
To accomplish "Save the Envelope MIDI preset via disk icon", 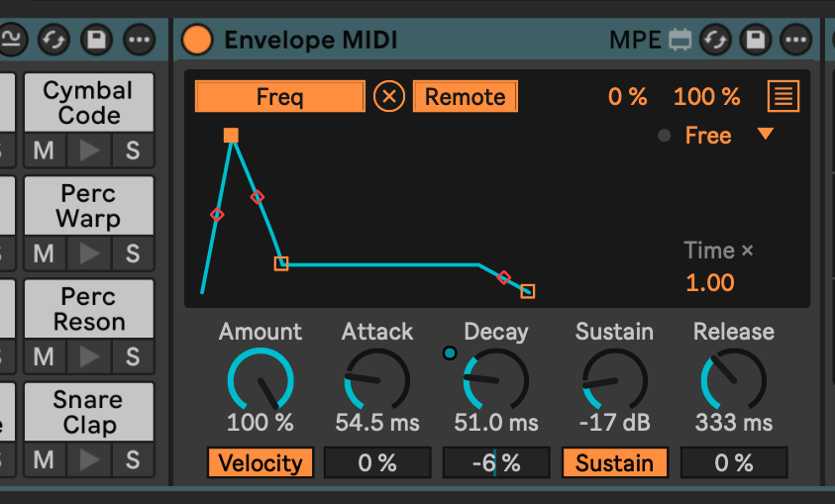I will 756,40.
